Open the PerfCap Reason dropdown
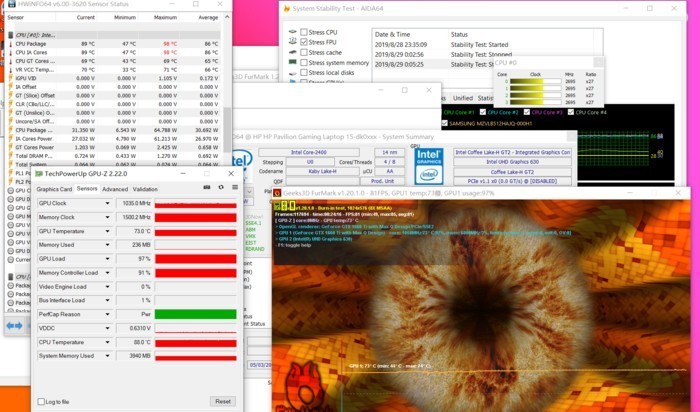The height and width of the screenshot is (412, 700). [108, 314]
